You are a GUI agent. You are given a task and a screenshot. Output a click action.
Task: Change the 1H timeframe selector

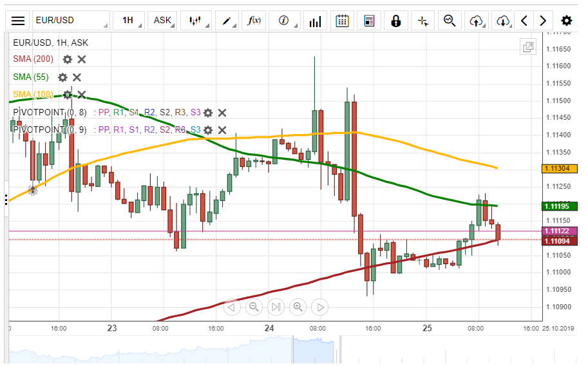(x=129, y=20)
